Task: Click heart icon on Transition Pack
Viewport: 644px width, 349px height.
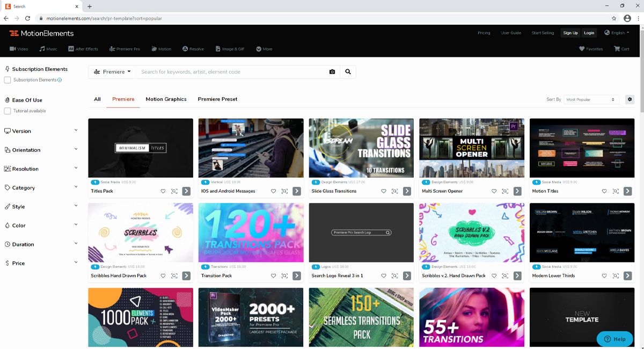Action: pyautogui.click(x=273, y=276)
